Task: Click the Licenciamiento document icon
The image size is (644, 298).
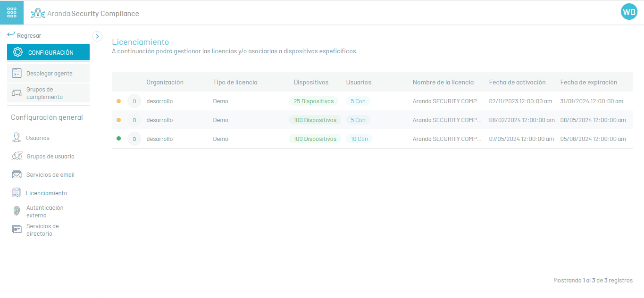Action: click(x=17, y=193)
